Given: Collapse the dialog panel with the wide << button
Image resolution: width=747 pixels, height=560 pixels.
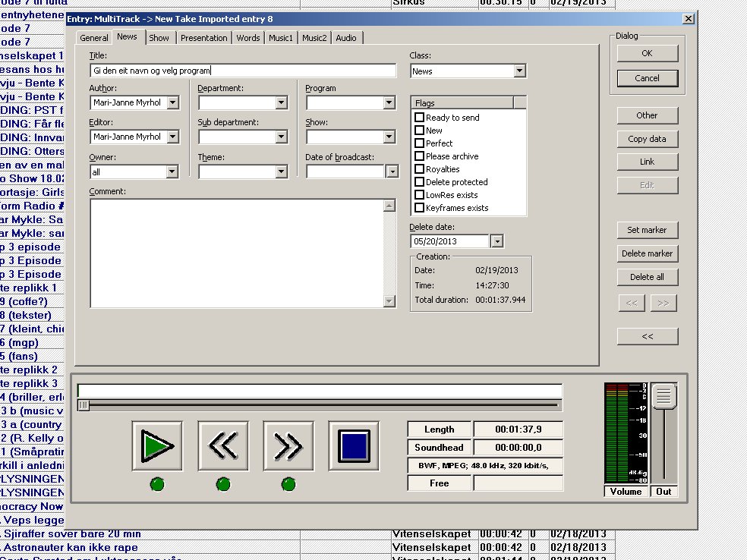Looking at the screenshot, I should [648, 336].
